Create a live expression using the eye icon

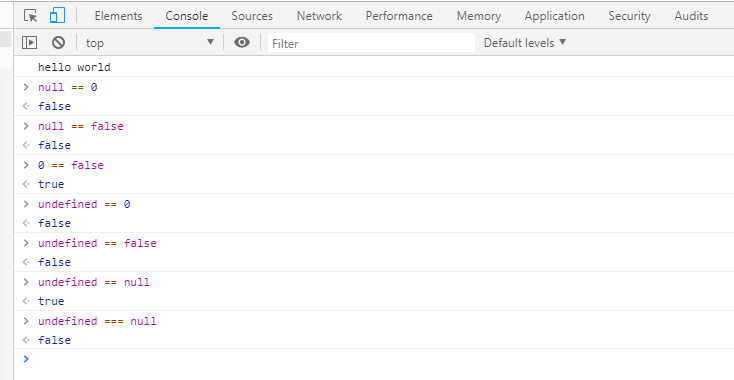[242, 43]
